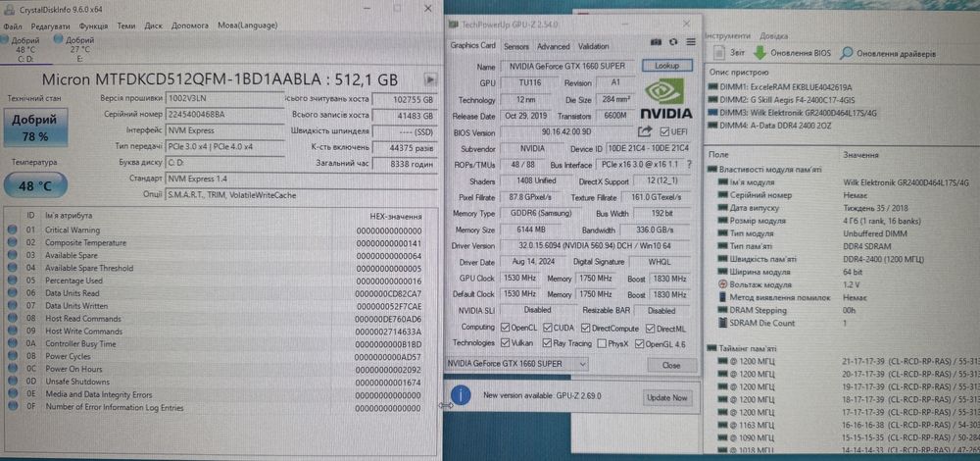
Task: Take a GPU-Z screenshot with camera icon
Action: pos(656,42)
